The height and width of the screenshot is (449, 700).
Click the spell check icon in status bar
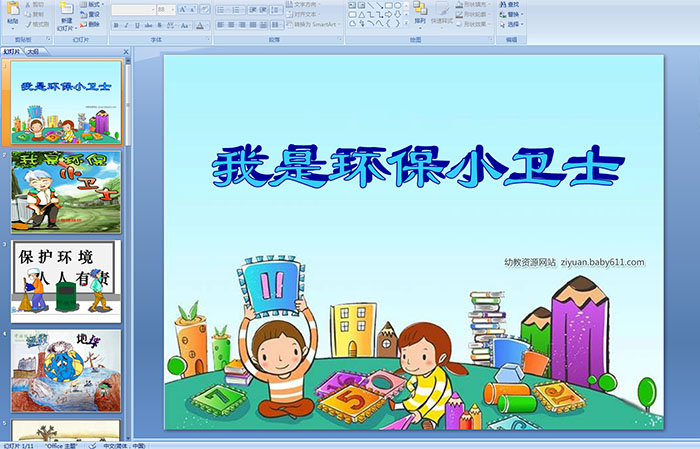[x=92, y=445]
